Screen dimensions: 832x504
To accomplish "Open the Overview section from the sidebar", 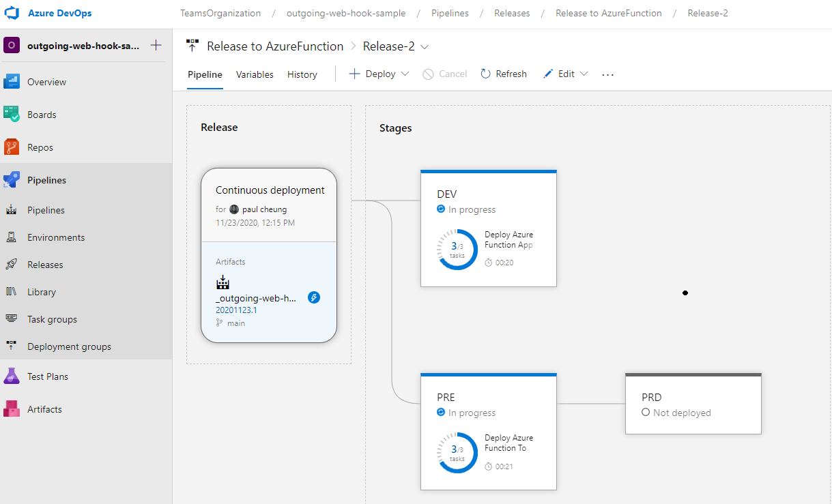I will click(x=14, y=81).
